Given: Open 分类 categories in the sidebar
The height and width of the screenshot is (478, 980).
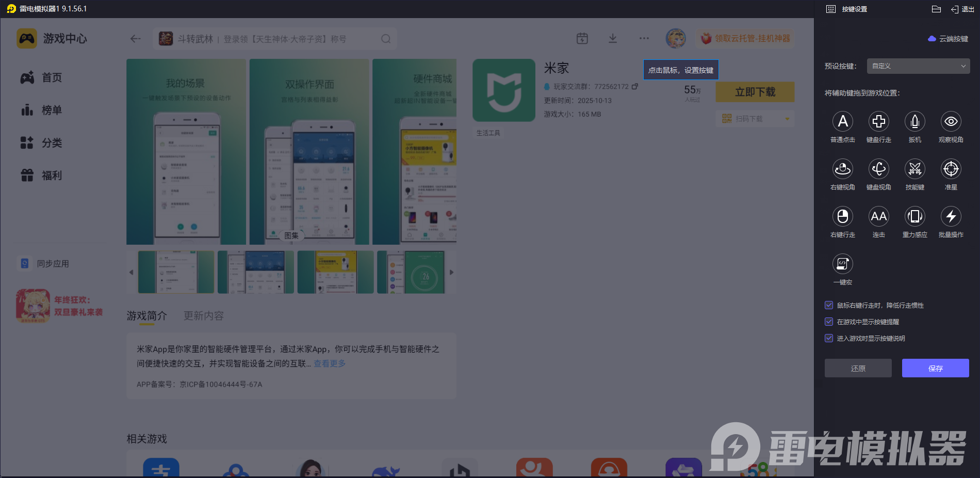Looking at the screenshot, I should tap(41, 142).
